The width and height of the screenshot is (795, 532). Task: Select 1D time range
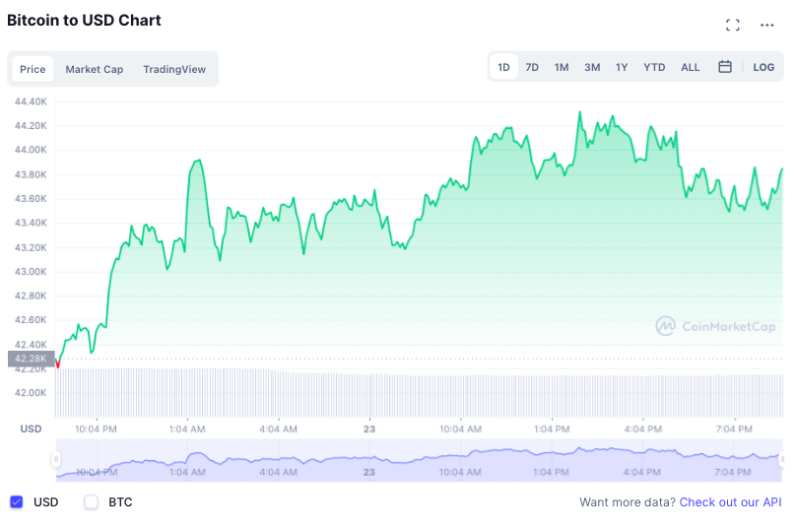tap(503, 67)
